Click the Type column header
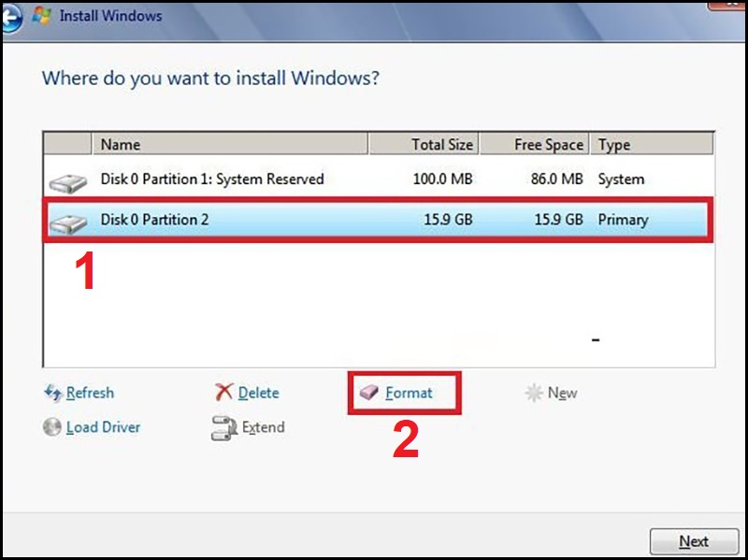 tap(652, 144)
